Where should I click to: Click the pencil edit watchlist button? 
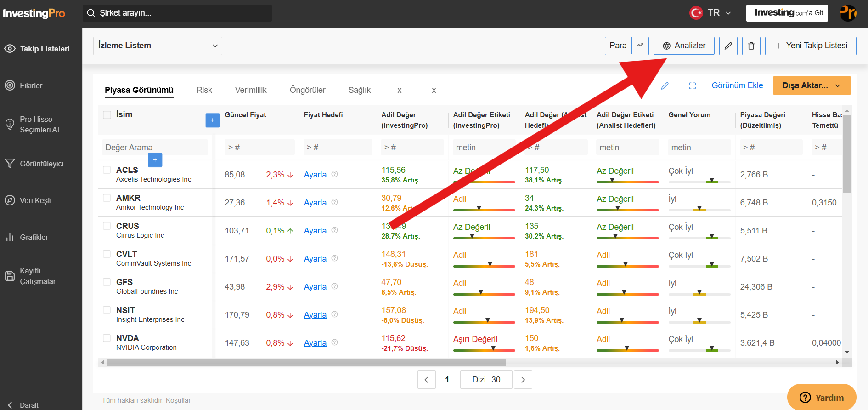pyautogui.click(x=728, y=46)
